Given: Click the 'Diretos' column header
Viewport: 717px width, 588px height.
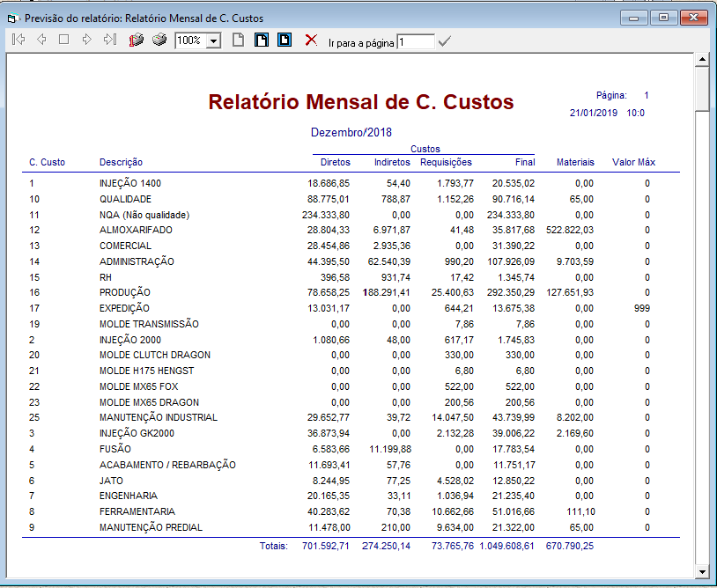Looking at the screenshot, I should (x=336, y=162).
